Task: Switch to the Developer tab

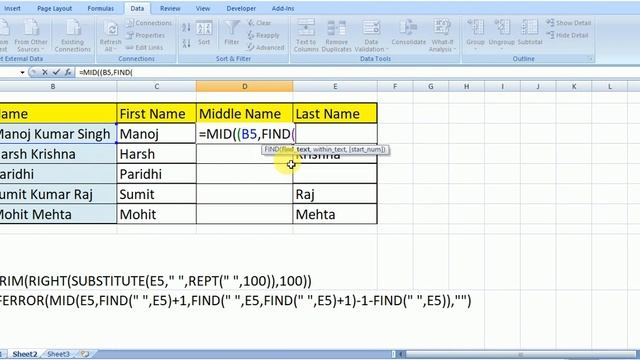Action: click(x=241, y=8)
